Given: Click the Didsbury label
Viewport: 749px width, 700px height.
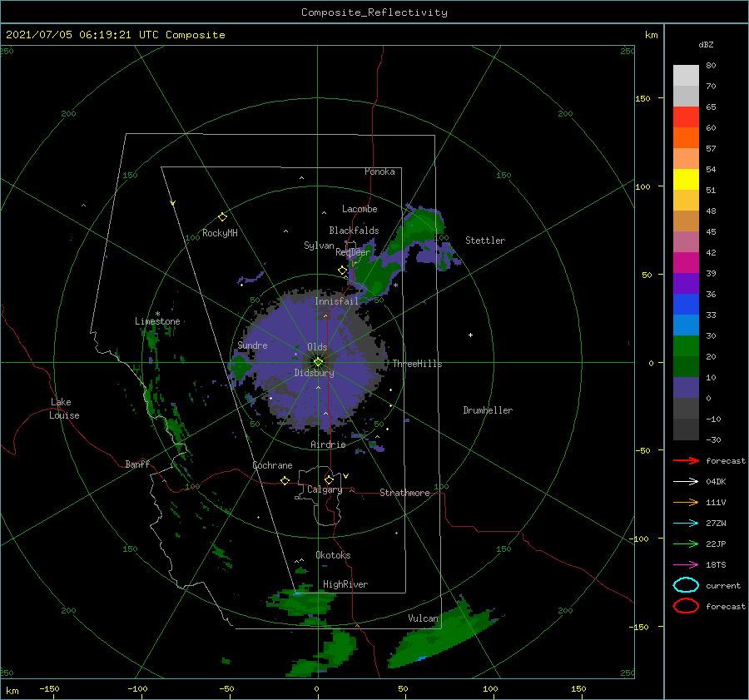Looking at the screenshot, I should tap(314, 373).
